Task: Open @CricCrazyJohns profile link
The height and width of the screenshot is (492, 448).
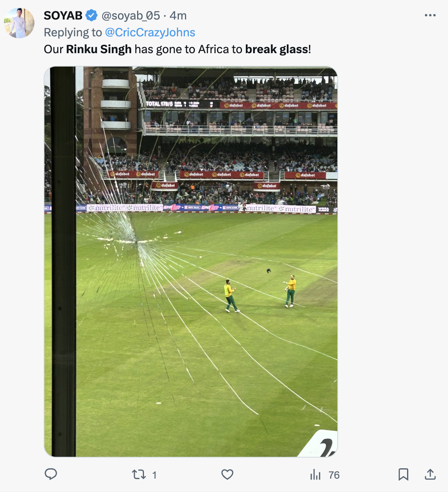Action: tap(150, 33)
